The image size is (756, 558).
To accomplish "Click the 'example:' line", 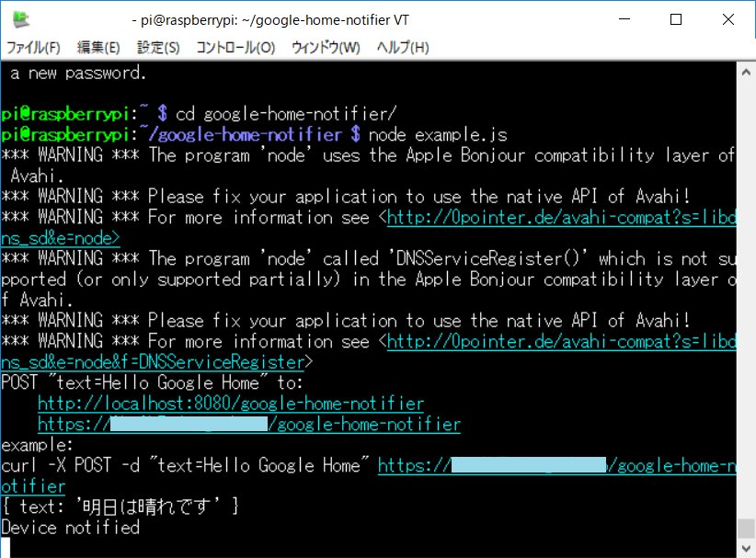I will tap(37, 445).
